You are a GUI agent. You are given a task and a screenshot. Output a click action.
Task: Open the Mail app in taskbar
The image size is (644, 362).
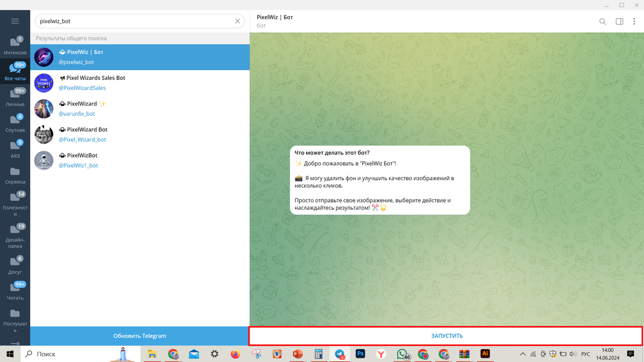click(x=194, y=354)
